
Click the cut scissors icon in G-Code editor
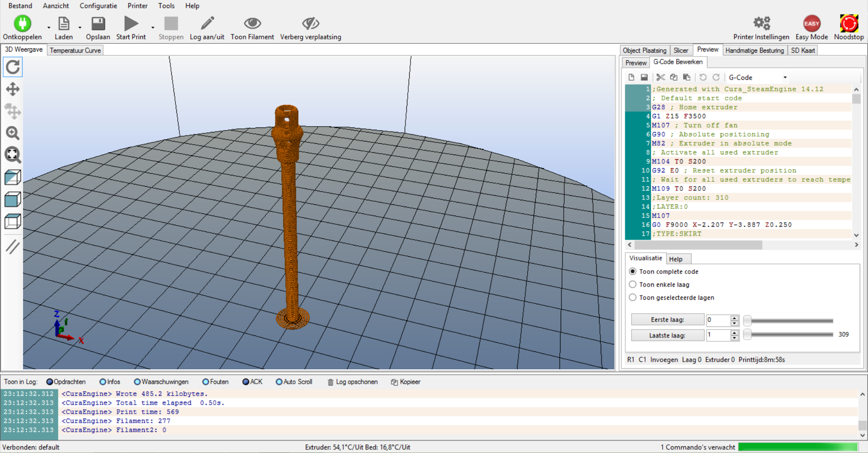(x=660, y=77)
